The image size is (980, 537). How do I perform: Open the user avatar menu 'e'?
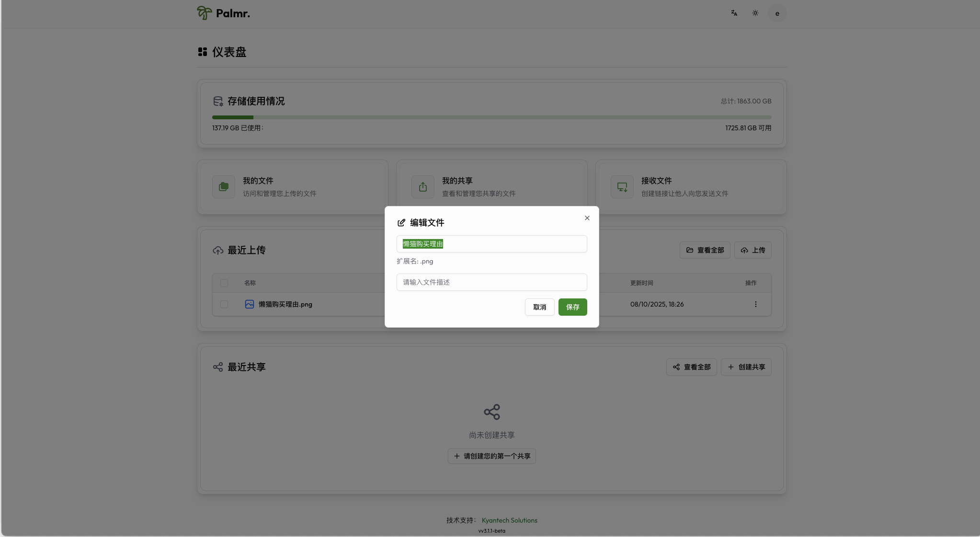pyautogui.click(x=777, y=13)
